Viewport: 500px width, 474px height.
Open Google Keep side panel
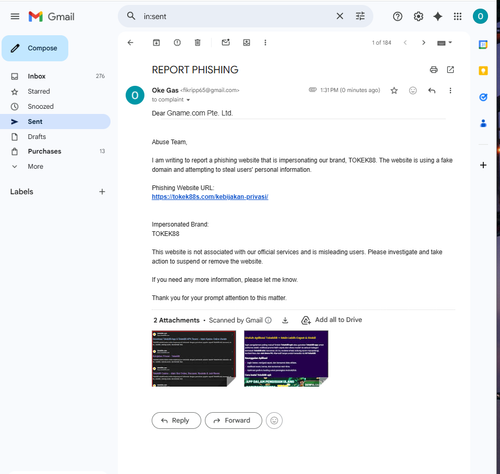click(483, 71)
